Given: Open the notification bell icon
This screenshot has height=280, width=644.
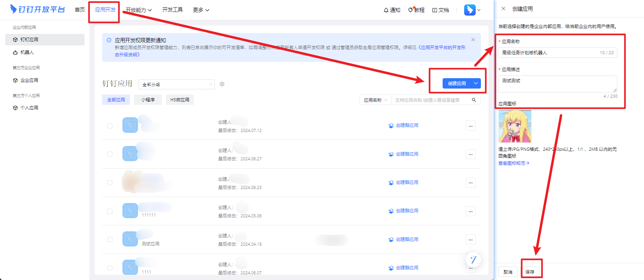Looking at the screenshot, I should (x=386, y=10).
